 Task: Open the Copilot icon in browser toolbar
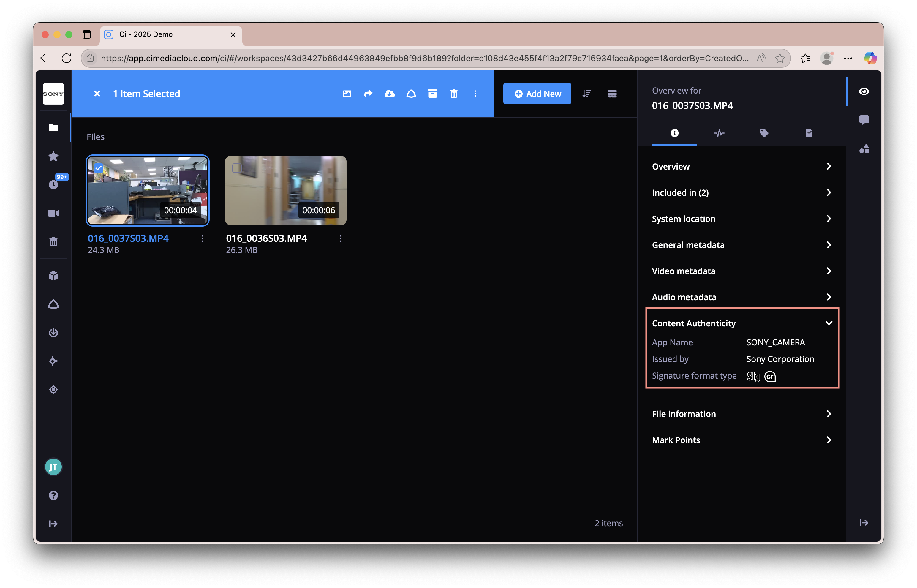(870, 58)
